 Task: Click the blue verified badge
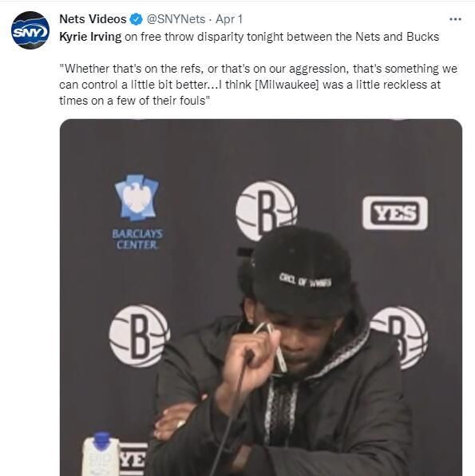click(x=136, y=19)
